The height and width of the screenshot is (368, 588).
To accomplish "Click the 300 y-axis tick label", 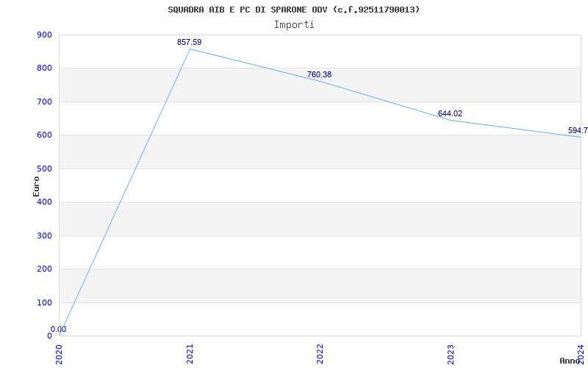I will (x=44, y=236).
